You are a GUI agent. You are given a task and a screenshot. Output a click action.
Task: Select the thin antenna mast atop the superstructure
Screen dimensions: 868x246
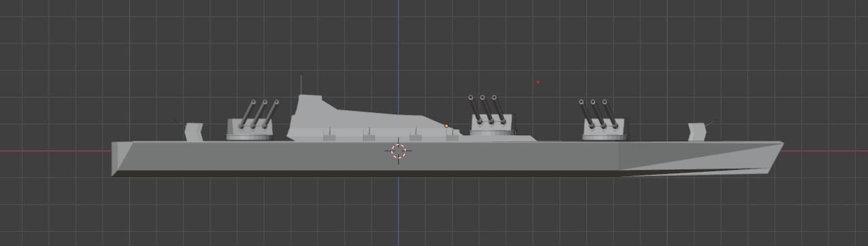(301, 85)
